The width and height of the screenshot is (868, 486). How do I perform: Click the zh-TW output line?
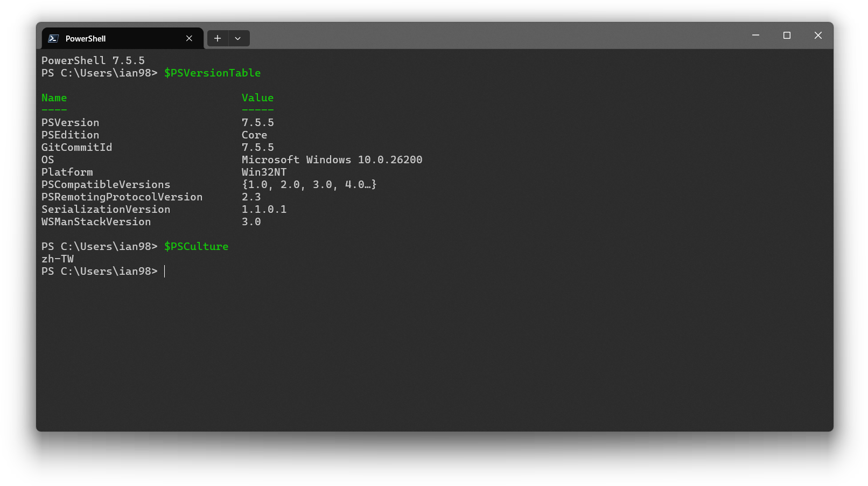click(58, 259)
